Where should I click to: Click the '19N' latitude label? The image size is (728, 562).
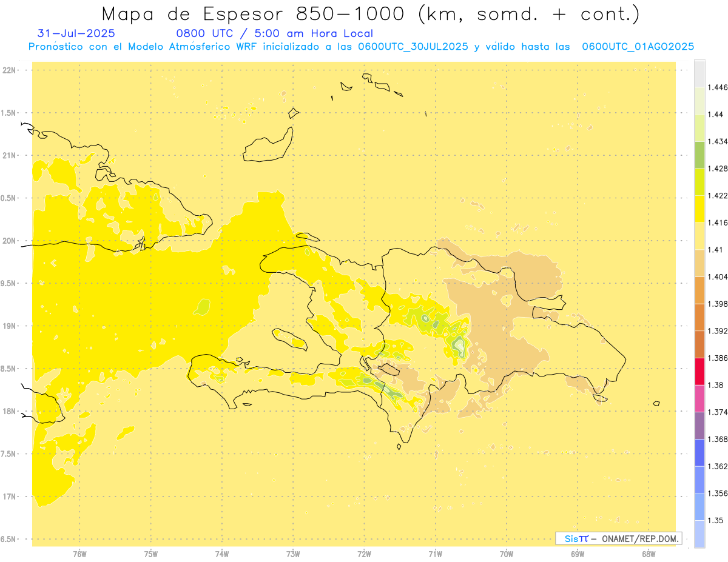[x=10, y=326]
